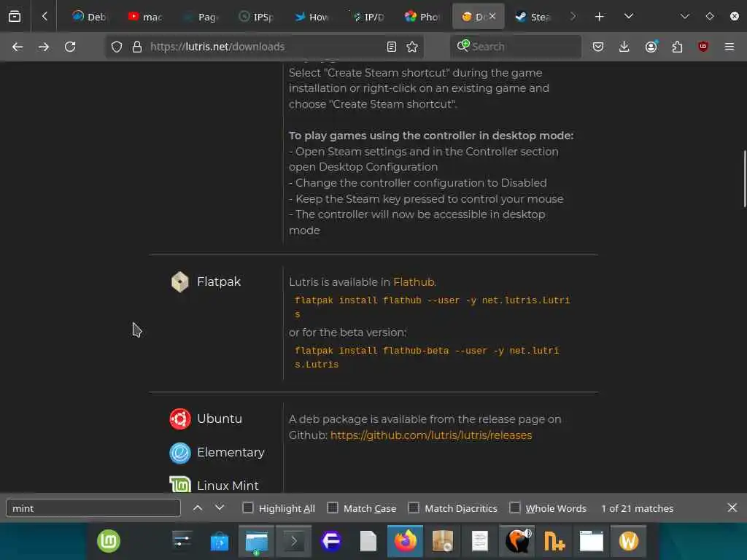This screenshot has width=747, height=560.
Task: Click the flatpak install flathub command text
Action: coord(432,307)
